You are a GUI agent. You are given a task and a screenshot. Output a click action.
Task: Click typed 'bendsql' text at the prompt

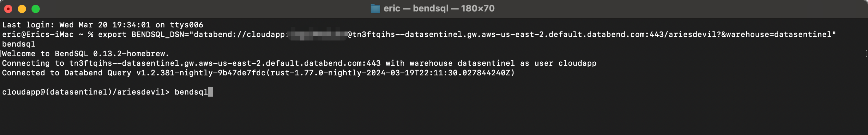[191, 92]
